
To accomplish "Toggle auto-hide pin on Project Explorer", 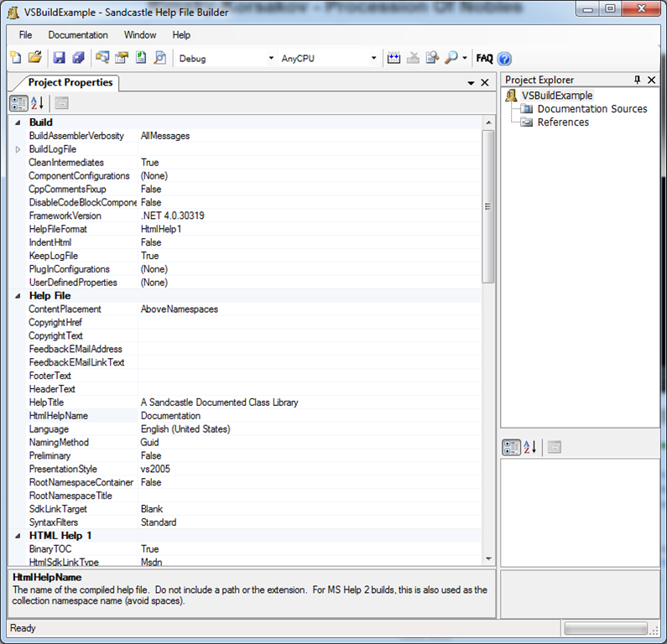I will (x=638, y=80).
